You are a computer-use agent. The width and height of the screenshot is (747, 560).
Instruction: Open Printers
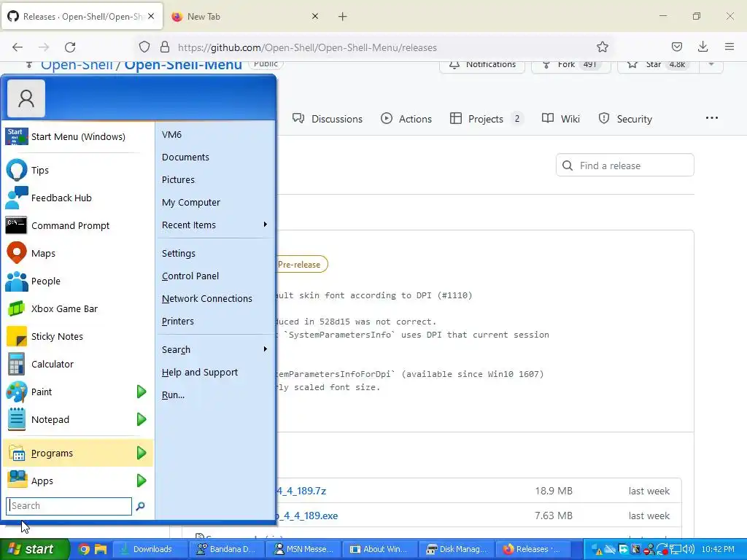(215, 321)
